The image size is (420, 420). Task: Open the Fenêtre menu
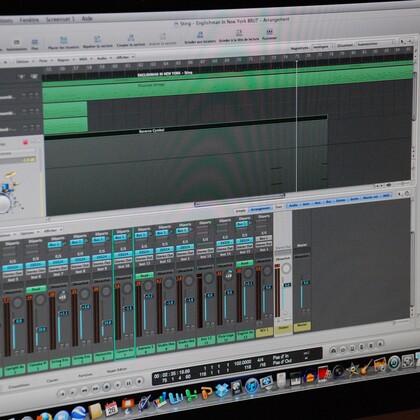[x=29, y=20]
